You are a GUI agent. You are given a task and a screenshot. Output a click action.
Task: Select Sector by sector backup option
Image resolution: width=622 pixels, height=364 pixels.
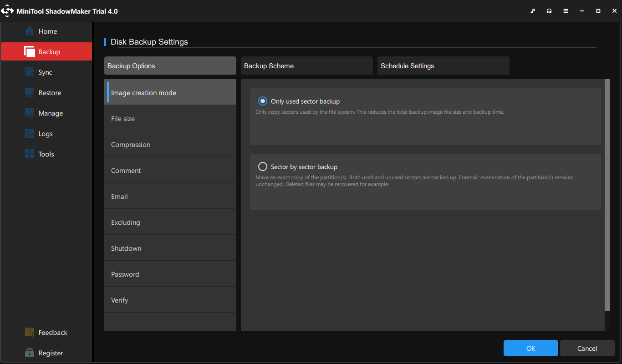coord(263,167)
